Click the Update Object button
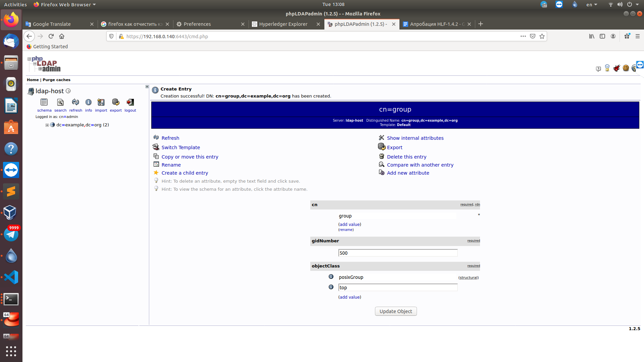644x362 pixels. (x=396, y=311)
